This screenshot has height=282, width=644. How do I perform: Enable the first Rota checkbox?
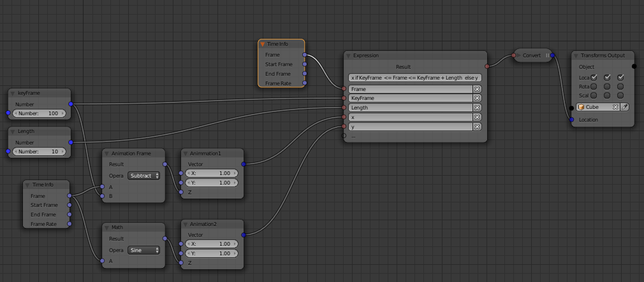[594, 87]
